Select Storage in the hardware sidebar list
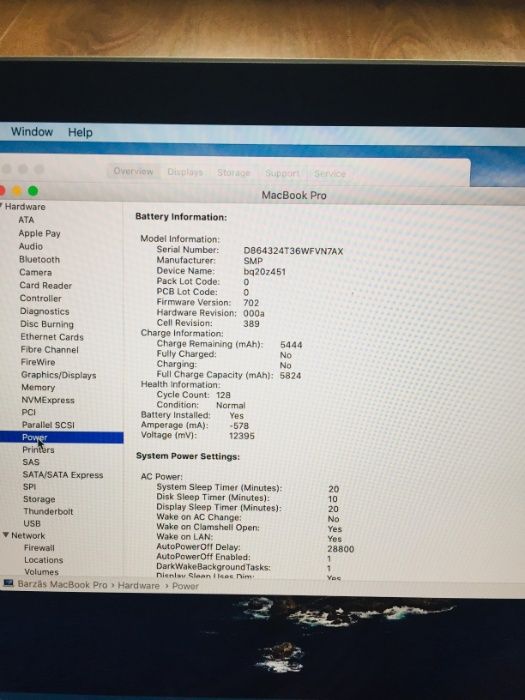The image size is (525, 700). (x=39, y=499)
